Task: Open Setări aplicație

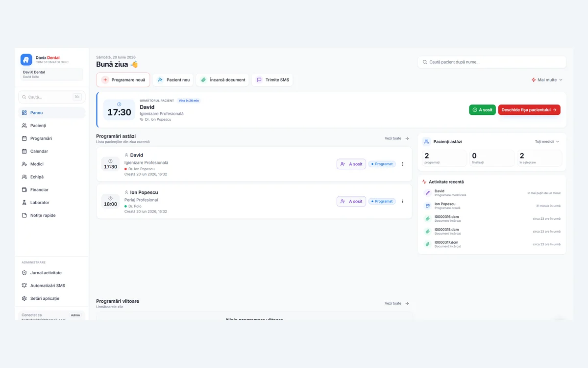Action: [52, 298]
